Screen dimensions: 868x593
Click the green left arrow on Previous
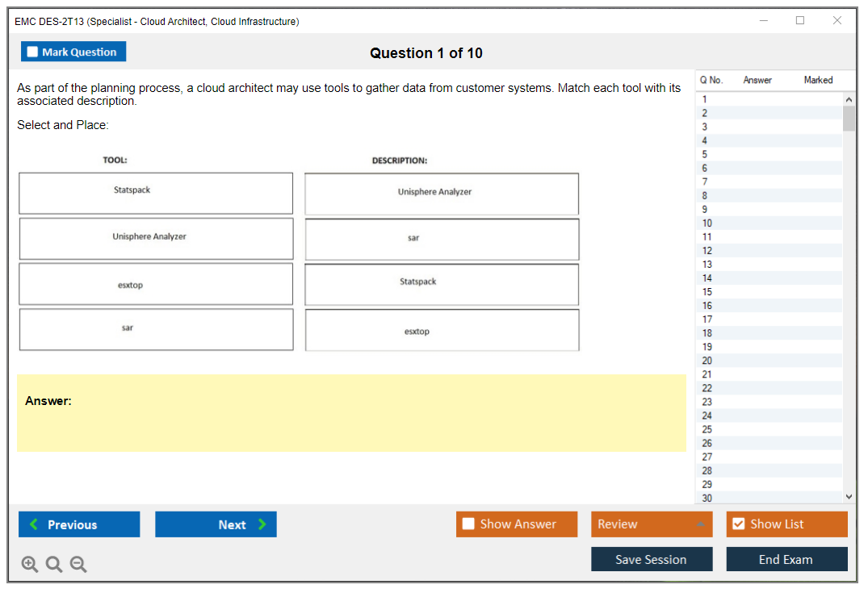34,524
